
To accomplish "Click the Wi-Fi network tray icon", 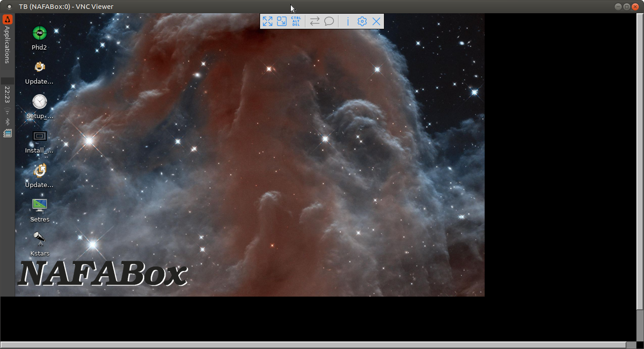I will [7, 111].
